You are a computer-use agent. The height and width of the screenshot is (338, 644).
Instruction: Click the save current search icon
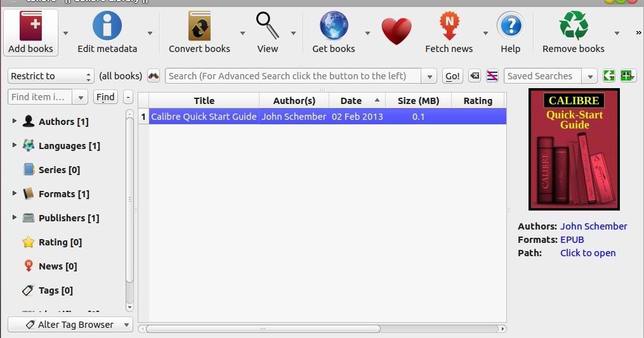click(x=628, y=76)
